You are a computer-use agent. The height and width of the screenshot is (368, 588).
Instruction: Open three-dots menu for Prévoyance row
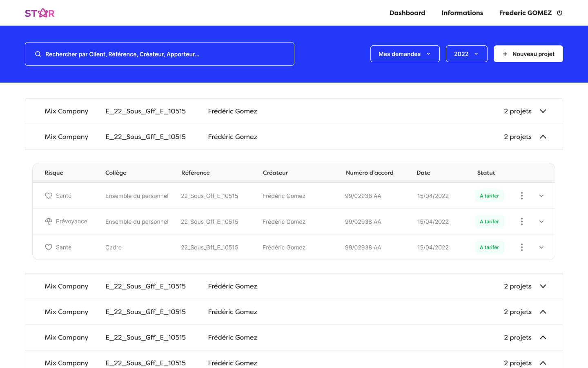[522, 222]
